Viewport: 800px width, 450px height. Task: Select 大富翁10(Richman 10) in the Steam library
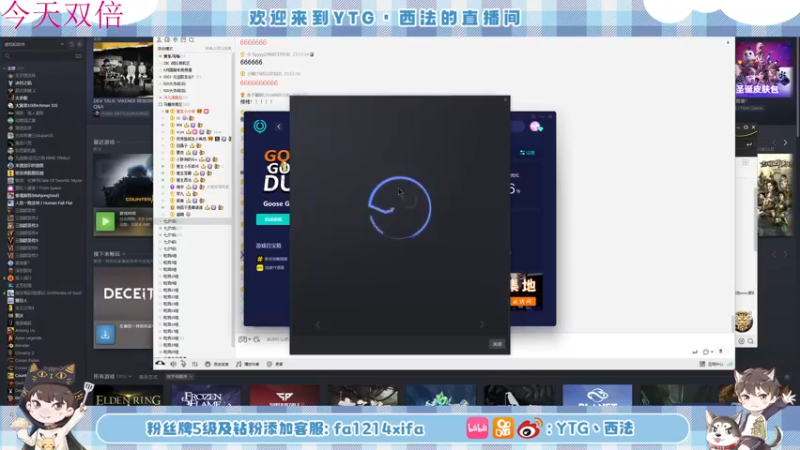point(34,106)
